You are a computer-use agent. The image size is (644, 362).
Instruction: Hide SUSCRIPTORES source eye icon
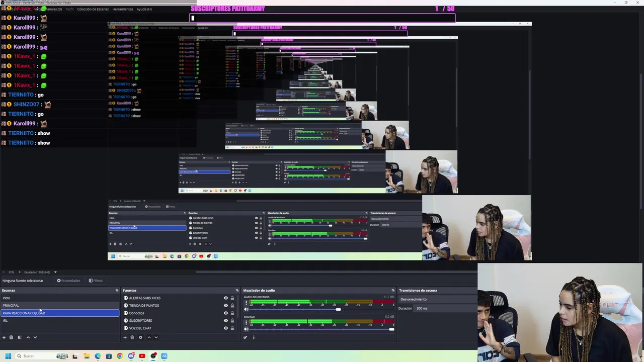coord(226,321)
